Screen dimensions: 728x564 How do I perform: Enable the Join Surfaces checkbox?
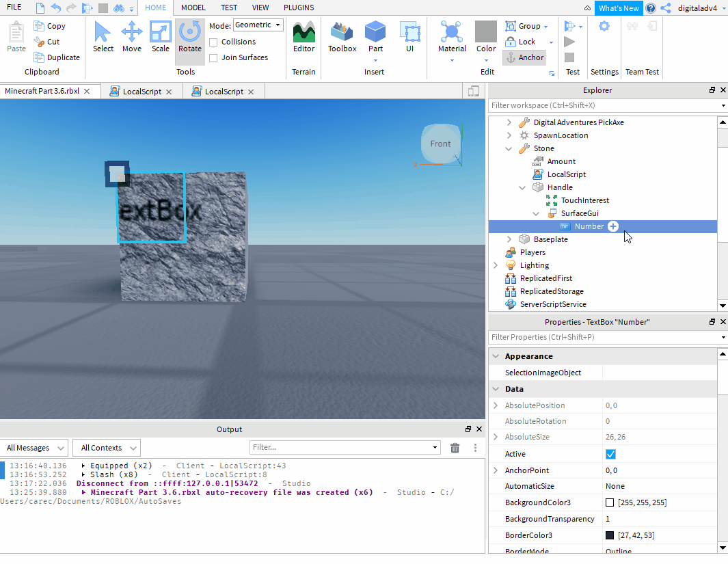coord(213,58)
